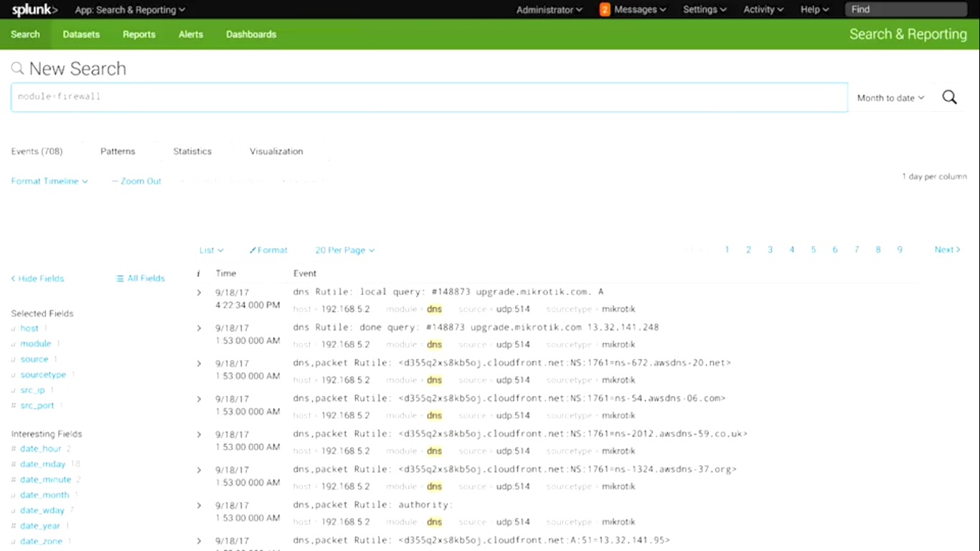Expand the awsdns-20.net event row

tap(199, 364)
